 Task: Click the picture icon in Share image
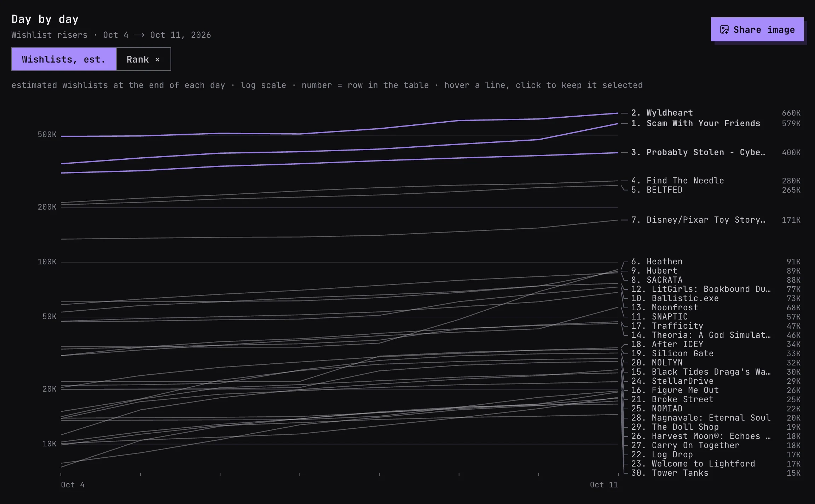724,30
